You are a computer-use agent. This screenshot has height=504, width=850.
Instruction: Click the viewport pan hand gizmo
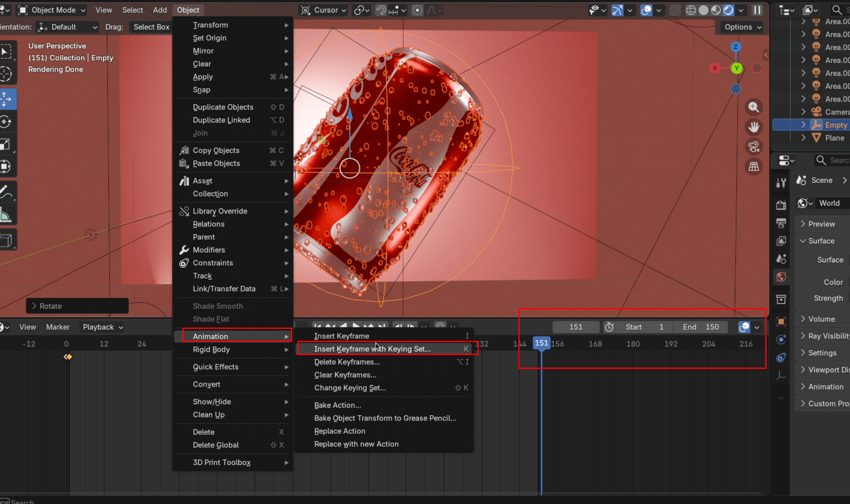coord(754,127)
